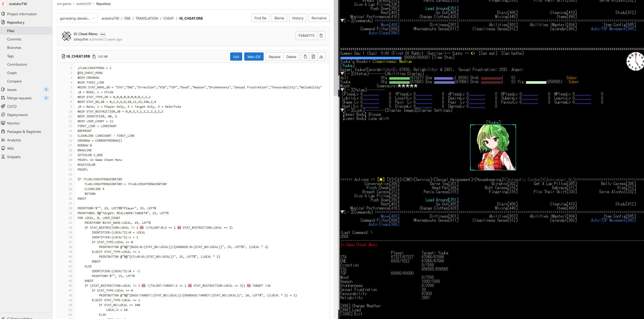This screenshot has height=319, width=644.
Task: Open the Snippets sidebar icon
Action: 3,157
